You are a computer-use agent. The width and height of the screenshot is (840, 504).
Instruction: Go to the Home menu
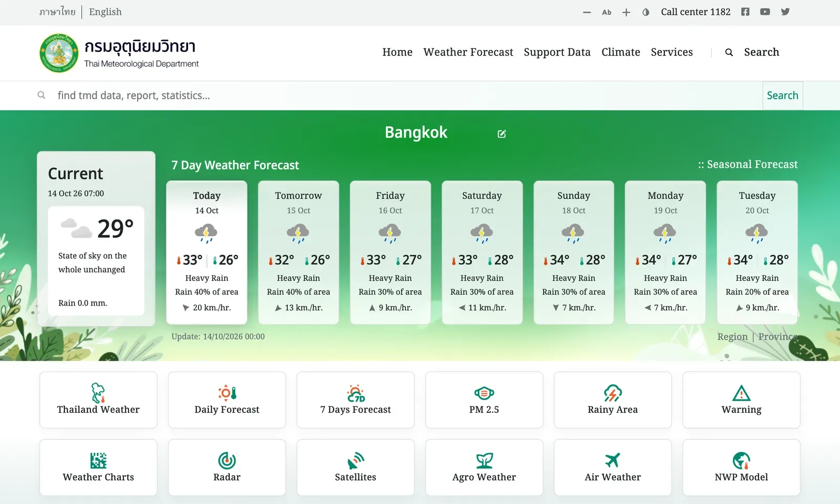(x=397, y=52)
